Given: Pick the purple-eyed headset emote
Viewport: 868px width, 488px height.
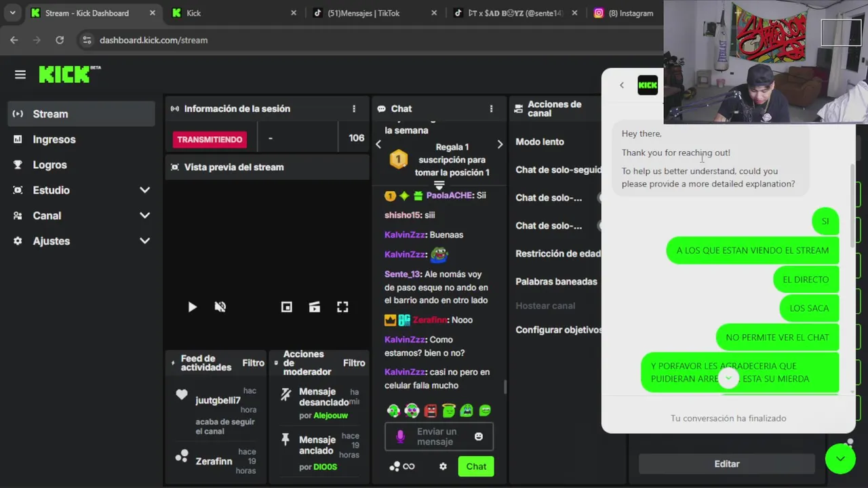Looking at the screenshot, I should point(412,410).
